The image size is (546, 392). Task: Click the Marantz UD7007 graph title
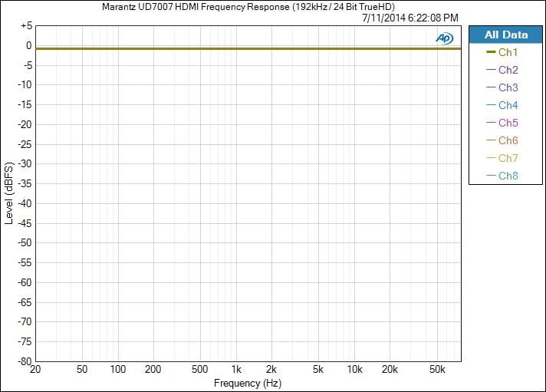[x=248, y=7]
